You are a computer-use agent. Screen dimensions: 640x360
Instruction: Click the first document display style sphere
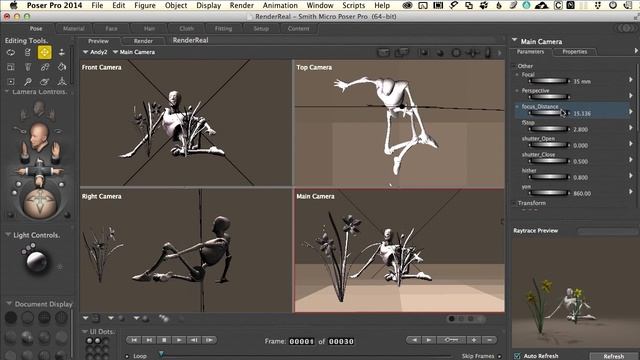pos(11,317)
